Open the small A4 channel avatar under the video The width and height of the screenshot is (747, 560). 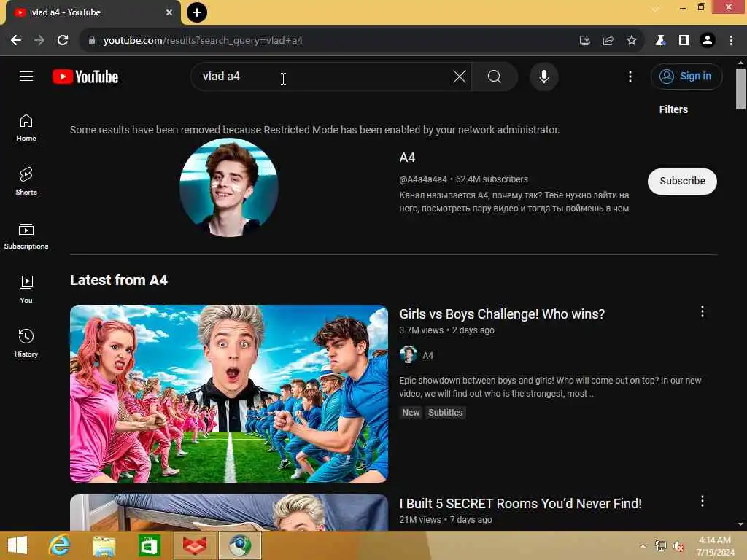pos(408,355)
